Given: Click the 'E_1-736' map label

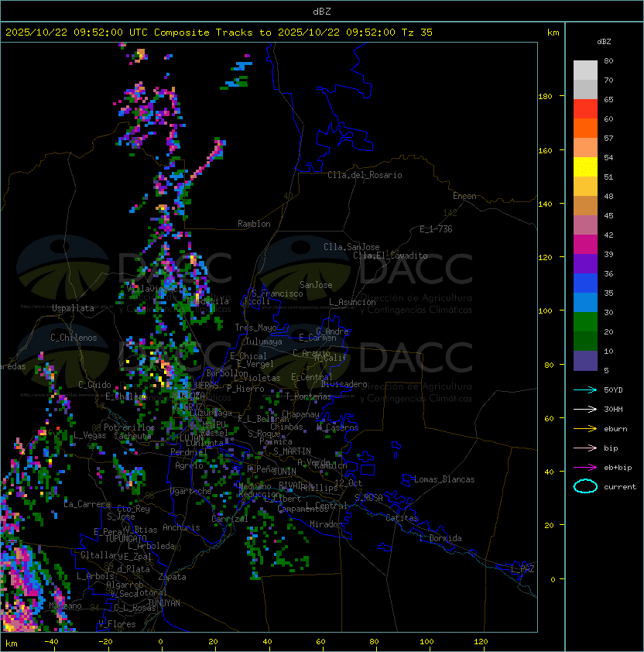Looking at the screenshot, I should point(436,229).
